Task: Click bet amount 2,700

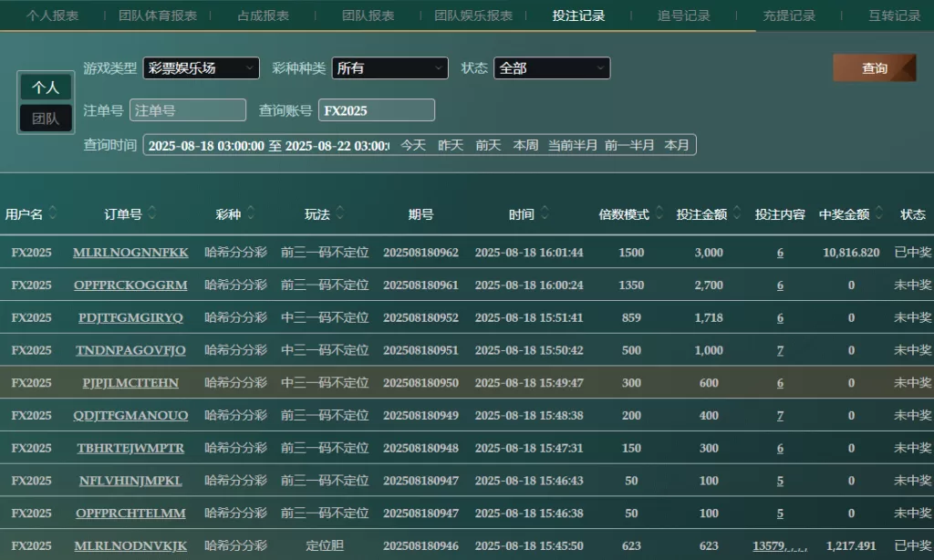Action: [709, 285]
